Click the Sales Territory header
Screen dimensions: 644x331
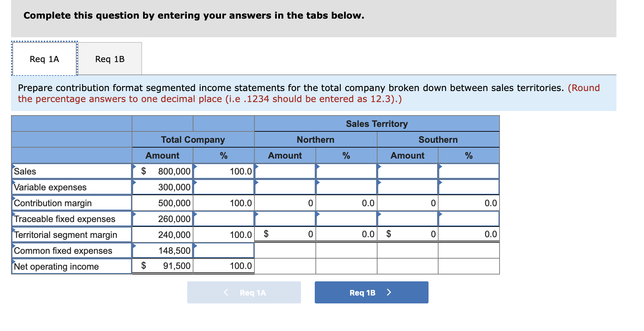377,123
